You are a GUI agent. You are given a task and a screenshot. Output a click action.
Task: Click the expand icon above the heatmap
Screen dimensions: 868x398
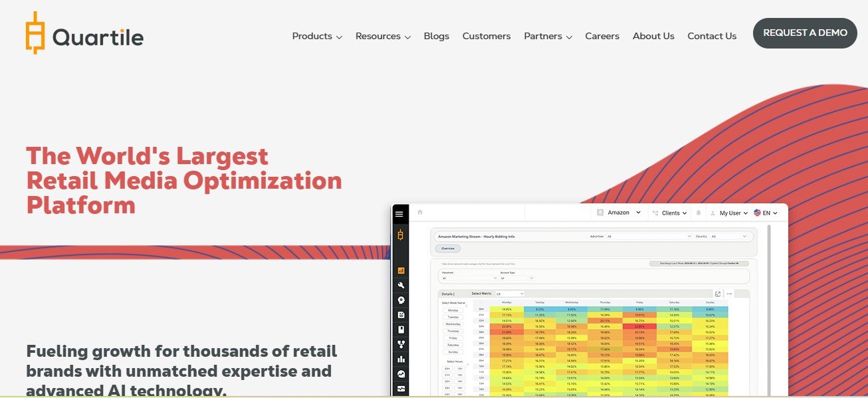(x=718, y=294)
